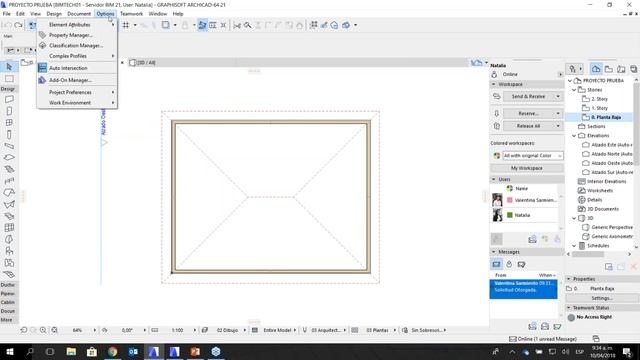
Task: Click the Send & Receive button
Action: (x=528, y=96)
